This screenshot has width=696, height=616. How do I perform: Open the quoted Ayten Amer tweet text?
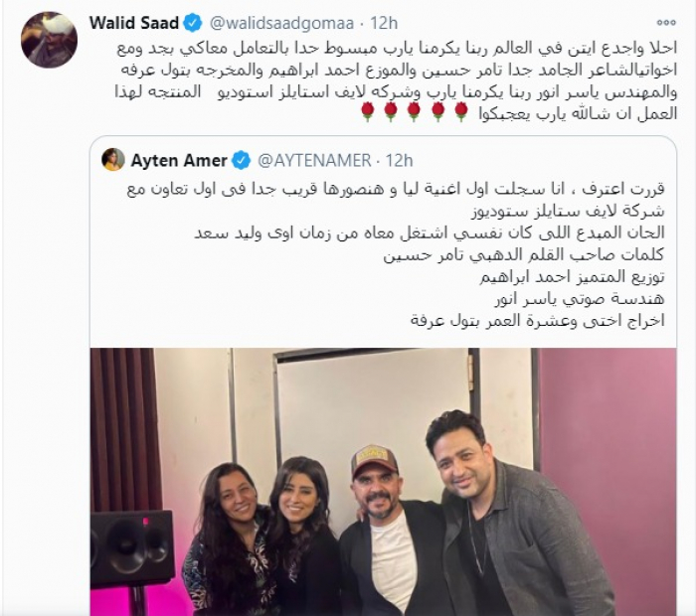(x=397, y=254)
